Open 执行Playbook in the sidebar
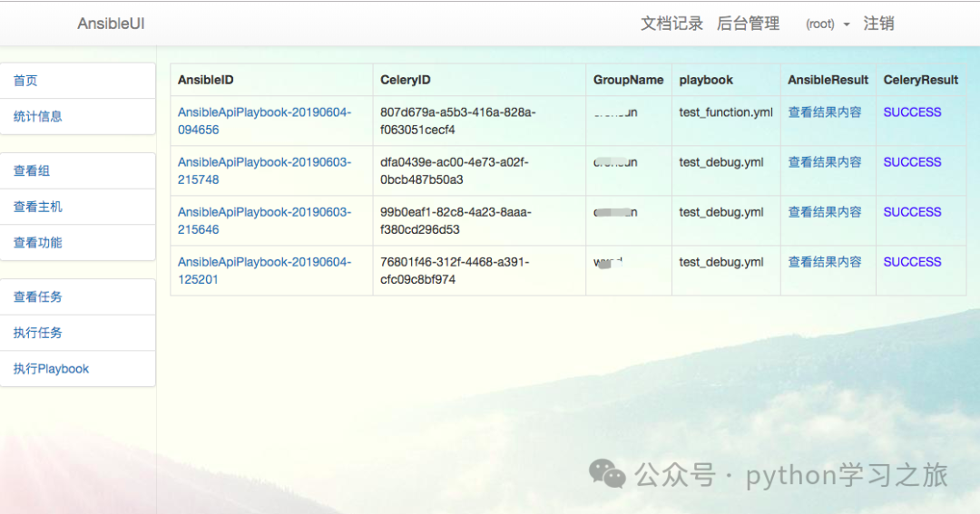Image resolution: width=980 pixels, height=514 pixels. click(77, 368)
